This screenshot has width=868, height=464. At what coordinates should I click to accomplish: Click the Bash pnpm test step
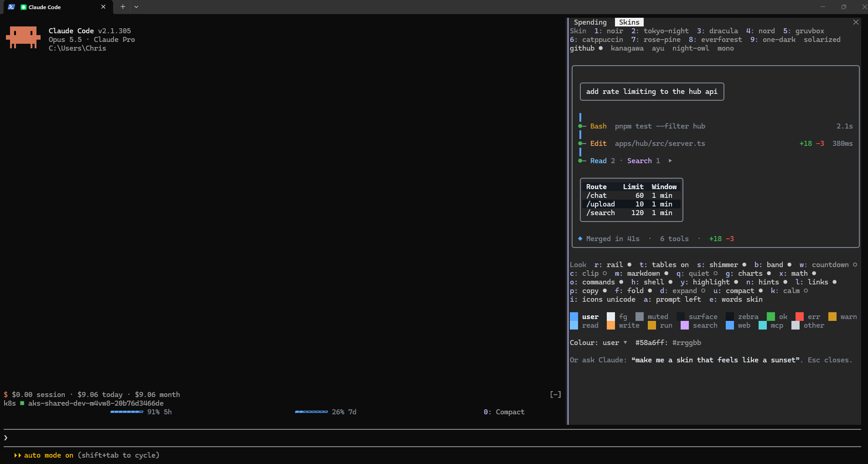(716, 126)
